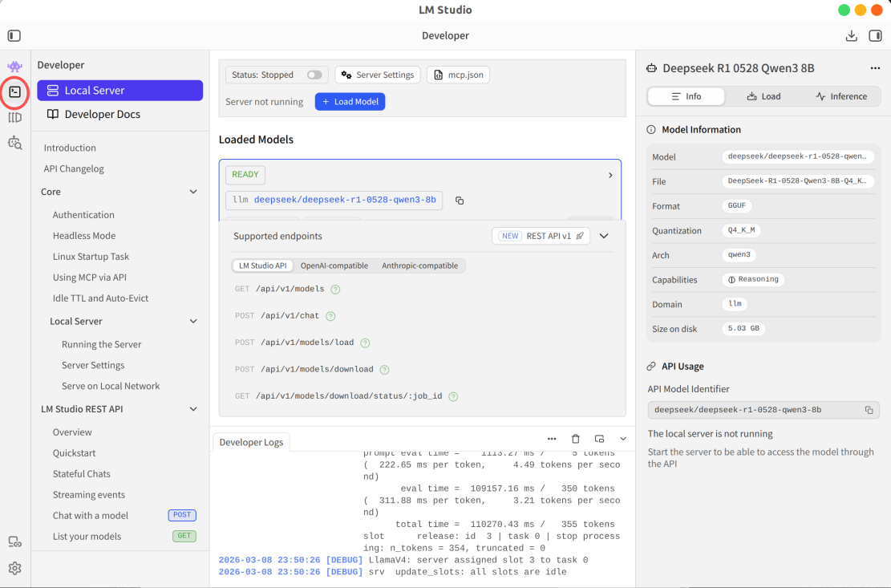891x588 pixels.
Task: Collapse the Supported endpoints panel chevron
Action: [x=604, y=236]
